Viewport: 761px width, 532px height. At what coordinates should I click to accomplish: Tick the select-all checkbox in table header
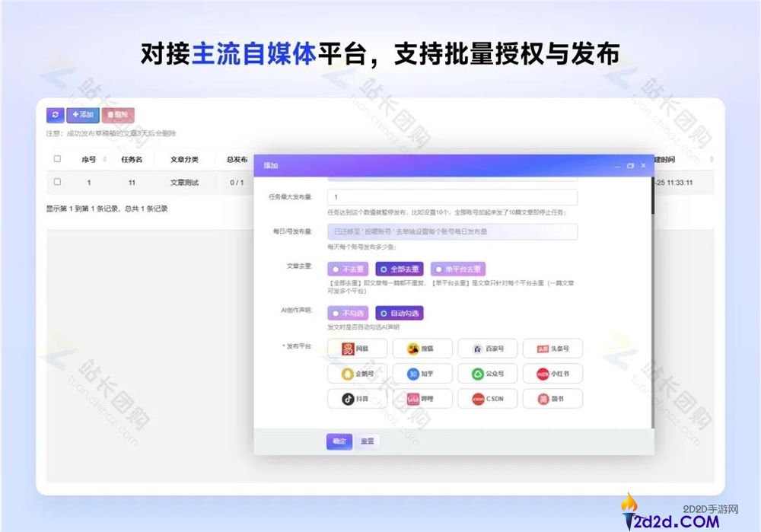pos(57,159)
